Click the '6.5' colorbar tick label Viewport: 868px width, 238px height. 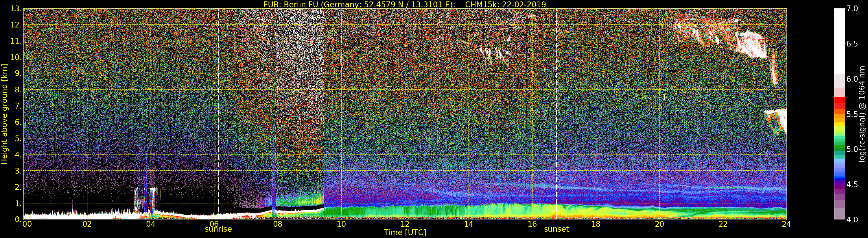pos(852,44)
